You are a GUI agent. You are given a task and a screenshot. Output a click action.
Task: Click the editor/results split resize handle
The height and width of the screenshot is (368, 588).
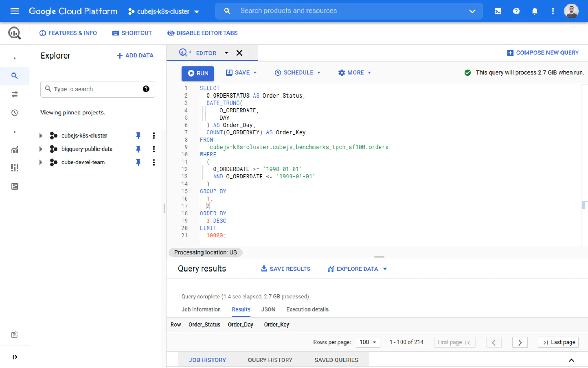379,257
